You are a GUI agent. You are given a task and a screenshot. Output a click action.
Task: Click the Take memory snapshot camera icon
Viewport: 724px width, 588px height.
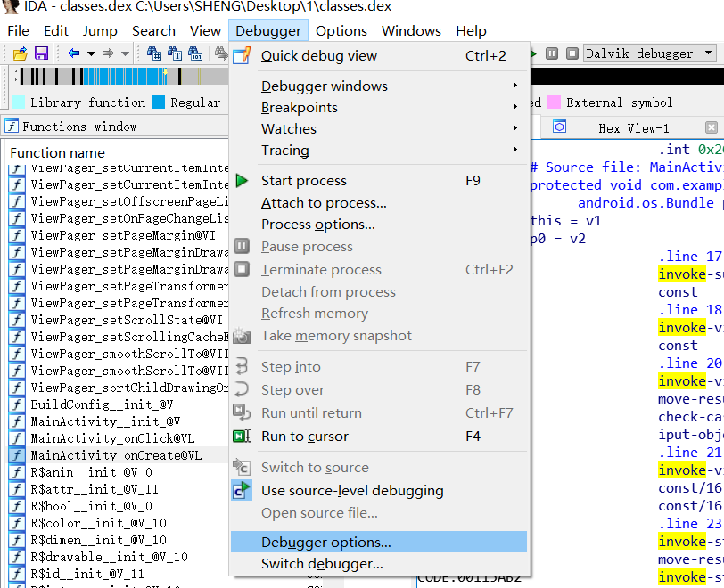click(x=242, y=336)
